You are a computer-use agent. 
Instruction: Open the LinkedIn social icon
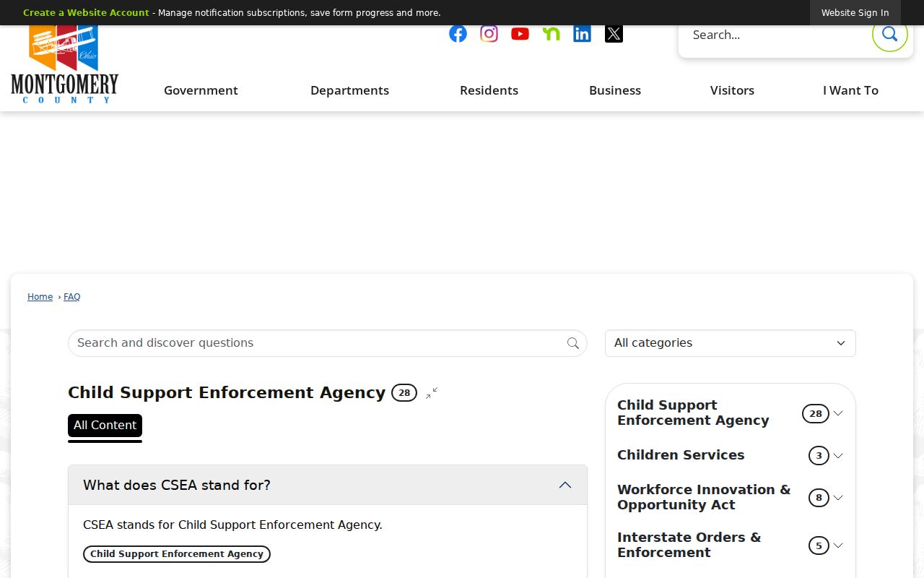pos(582,34)
